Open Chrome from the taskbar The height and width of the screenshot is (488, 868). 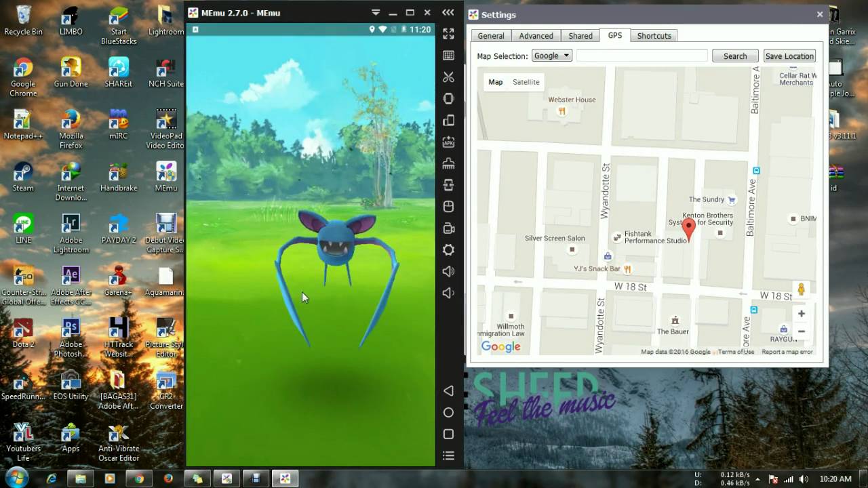tap(139, 479)
